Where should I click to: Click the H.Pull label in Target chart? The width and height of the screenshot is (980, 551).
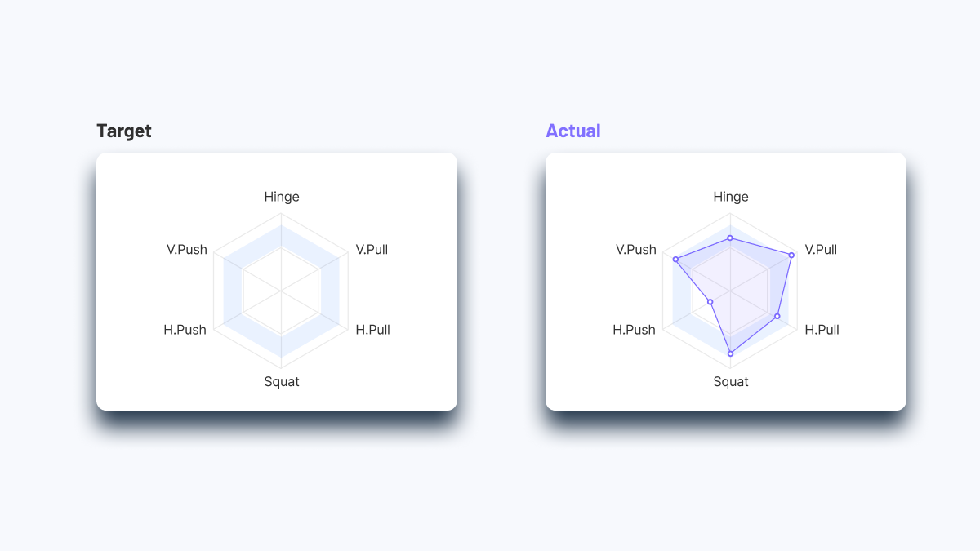click(373, 330)
